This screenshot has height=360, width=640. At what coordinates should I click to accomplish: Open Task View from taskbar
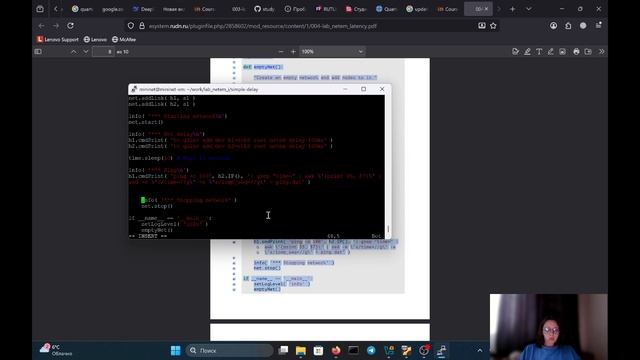coord(283,350)
